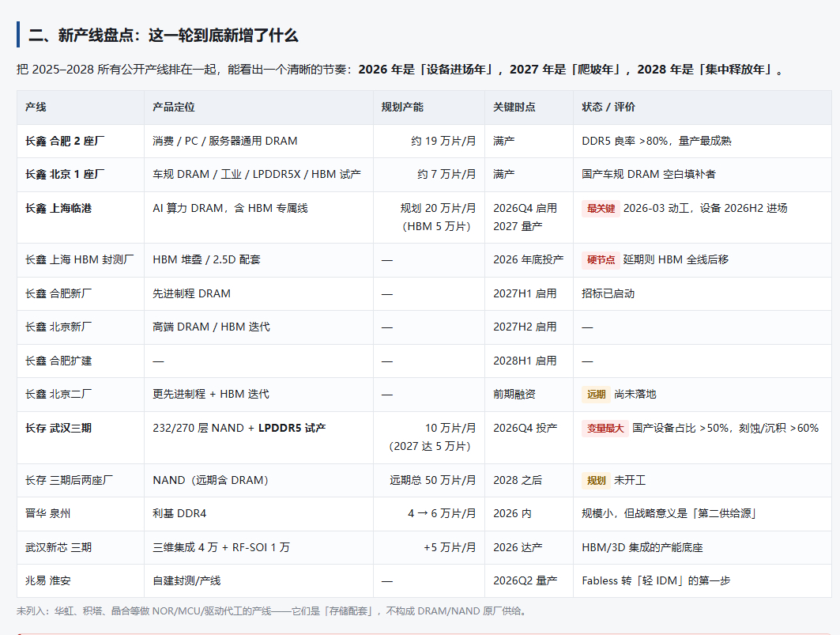Click 'DDR5 良率 >80%，量产最成熟'
Image resolution: width=840 pixels, height=635 pixels.
657,141
